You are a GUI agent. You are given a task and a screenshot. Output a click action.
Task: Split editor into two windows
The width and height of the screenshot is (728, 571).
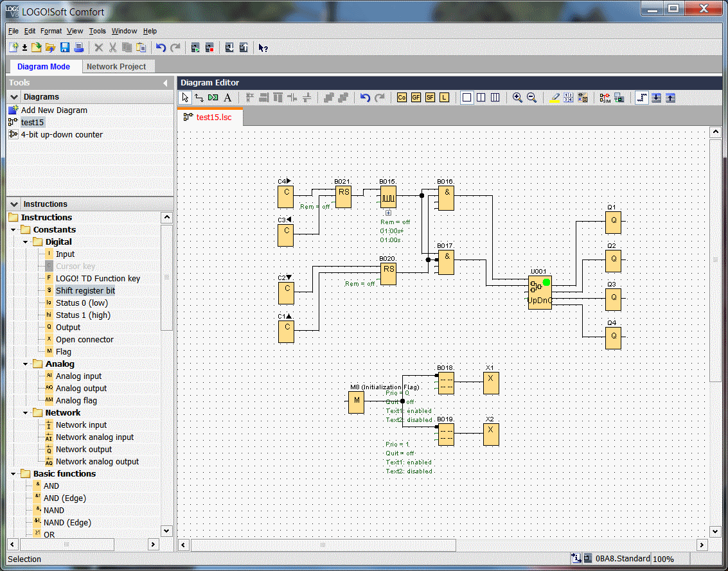(481, 98)
